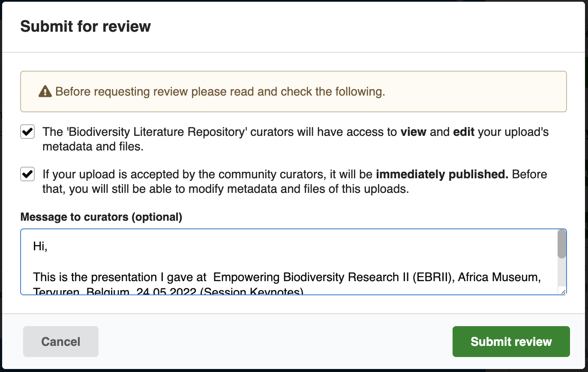
Task: Click inside the Message to curators text area
Action: click(294, 262)
